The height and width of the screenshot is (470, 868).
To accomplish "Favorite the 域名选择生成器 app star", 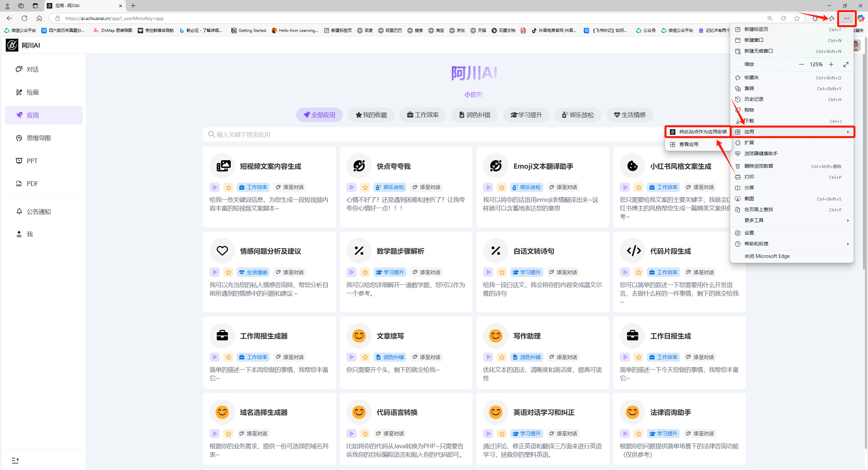I will [x=229, y=433].
